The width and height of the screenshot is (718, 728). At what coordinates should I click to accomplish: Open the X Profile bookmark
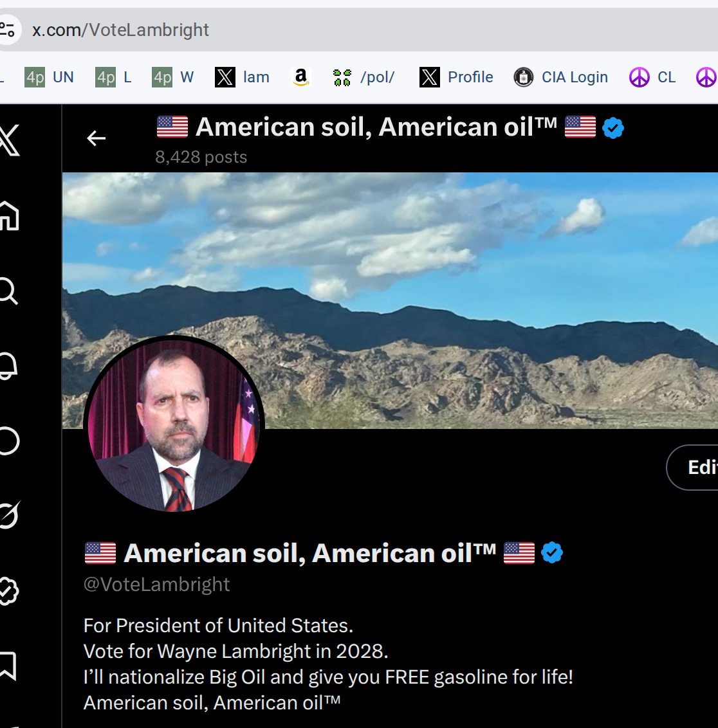[x=456, y=77]
